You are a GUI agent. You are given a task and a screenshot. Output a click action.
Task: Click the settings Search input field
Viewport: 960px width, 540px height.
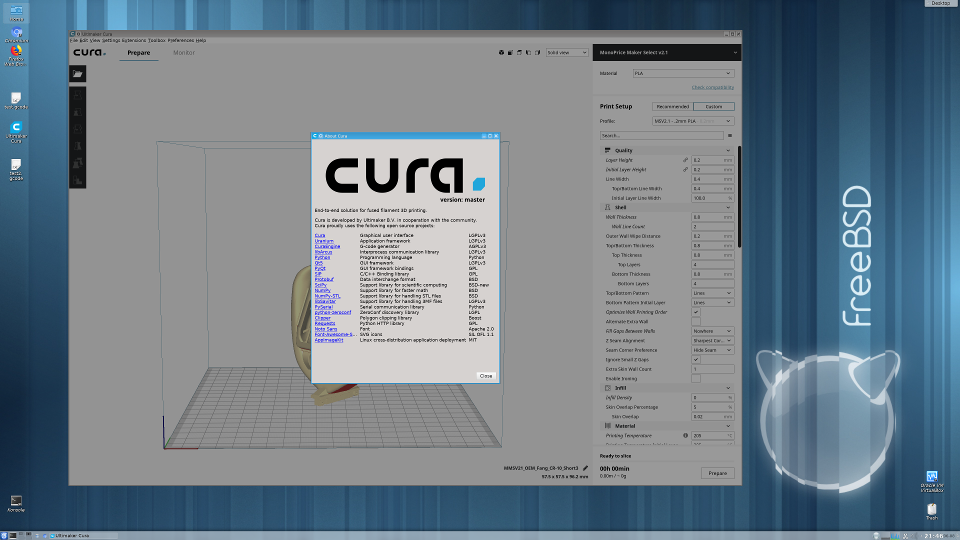coord(660,135)
